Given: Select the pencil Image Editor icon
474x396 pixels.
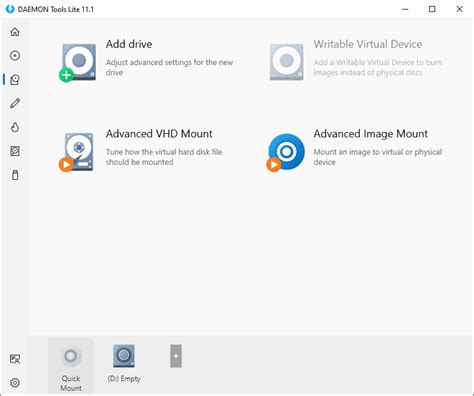Looking at the screenshot, I should 15,103.
